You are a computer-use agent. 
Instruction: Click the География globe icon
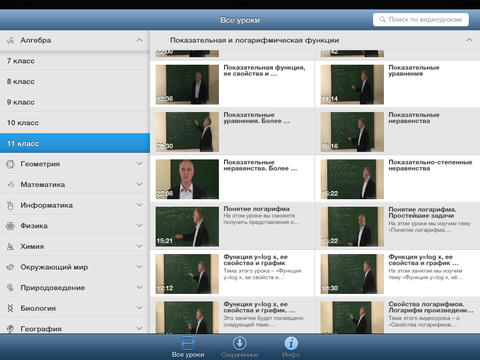(10, 329)
